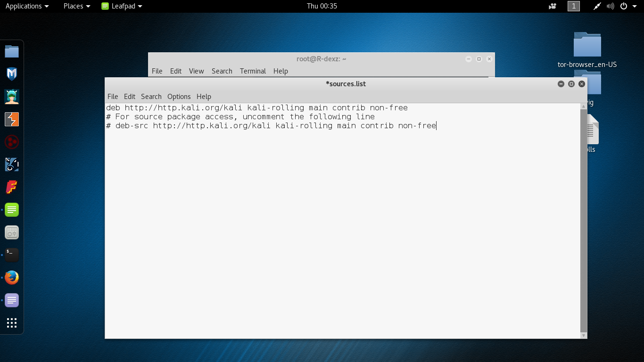This screenshot has height=362, width=644.
Task: Open a terminal emulator from the dock
Action: point(11,255)
